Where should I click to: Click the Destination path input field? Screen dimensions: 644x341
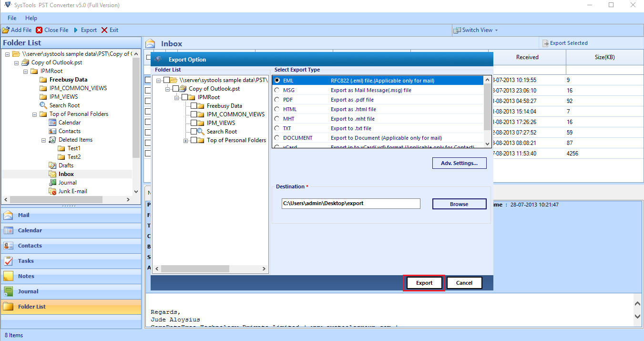tap(351, 203)
